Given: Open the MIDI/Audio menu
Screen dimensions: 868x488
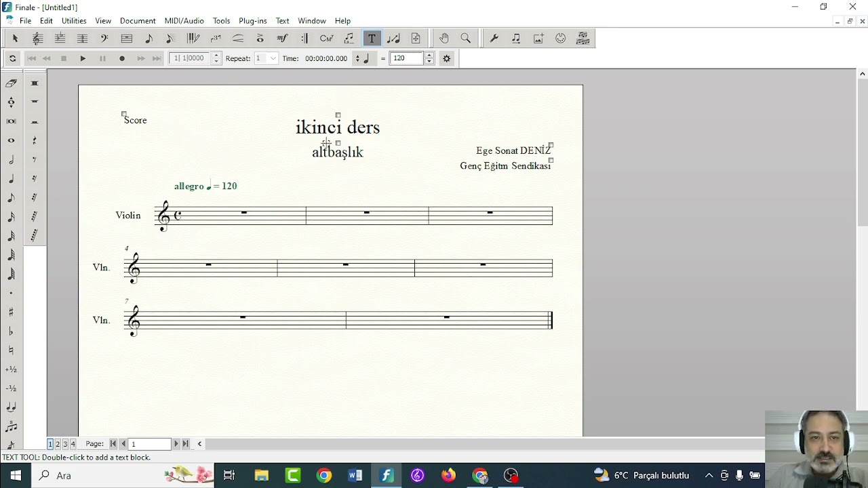Looking at the screenshot, I should click(184, 21).
